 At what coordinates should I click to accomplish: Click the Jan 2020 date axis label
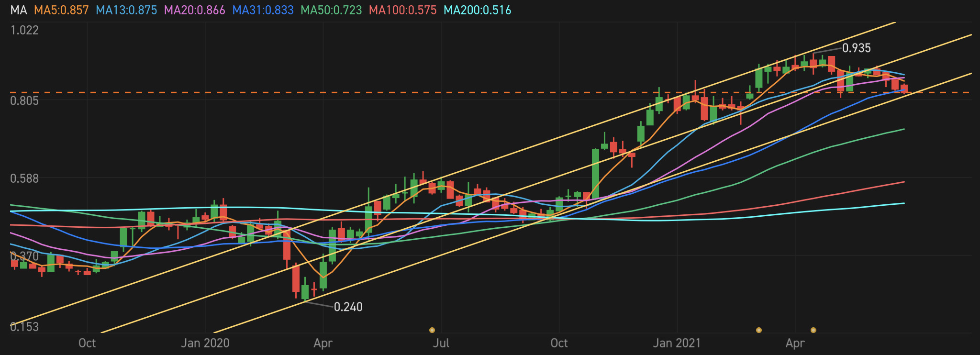(x=205, y=343)
